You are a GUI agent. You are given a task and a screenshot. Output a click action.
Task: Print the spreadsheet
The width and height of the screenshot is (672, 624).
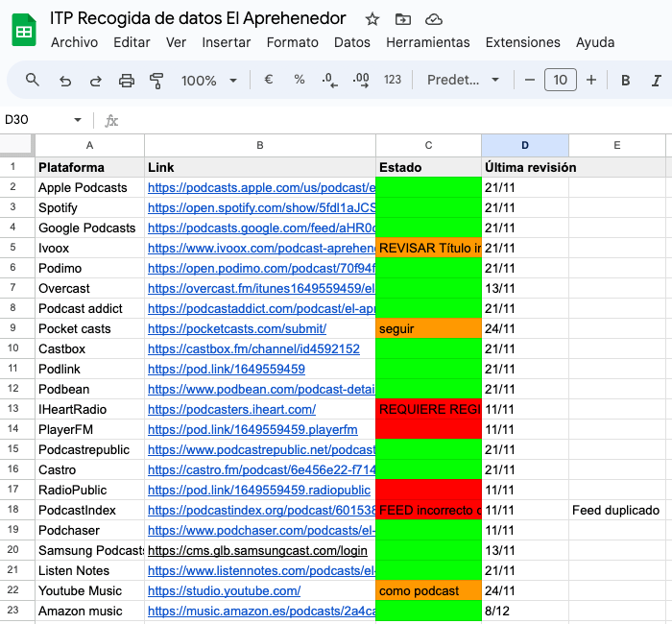coord(126,80)
